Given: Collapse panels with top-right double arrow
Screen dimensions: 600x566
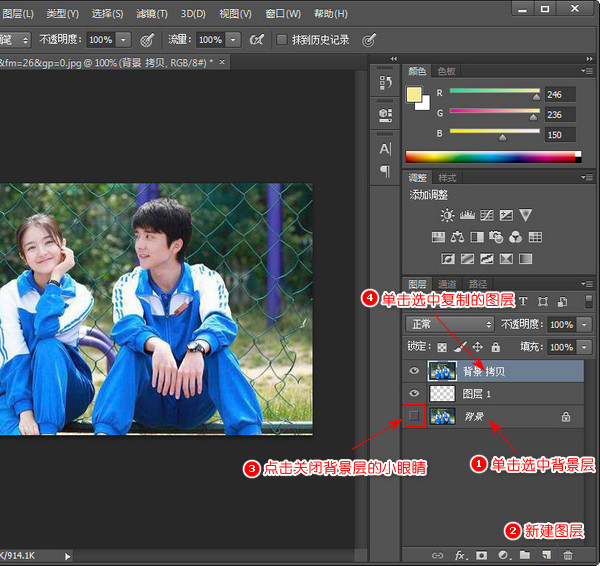Looking at the screenshot, I should coord(589,59).
